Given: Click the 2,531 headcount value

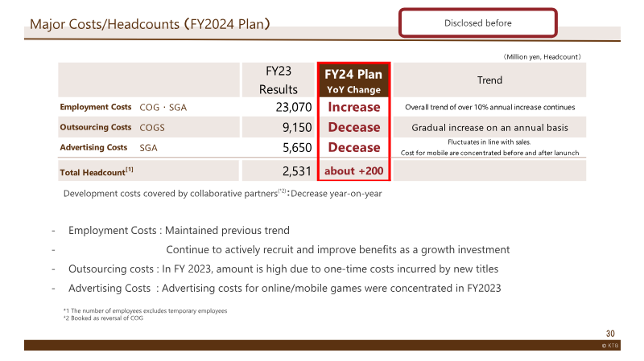Looking at the screenshot, I should pos(296,171).
